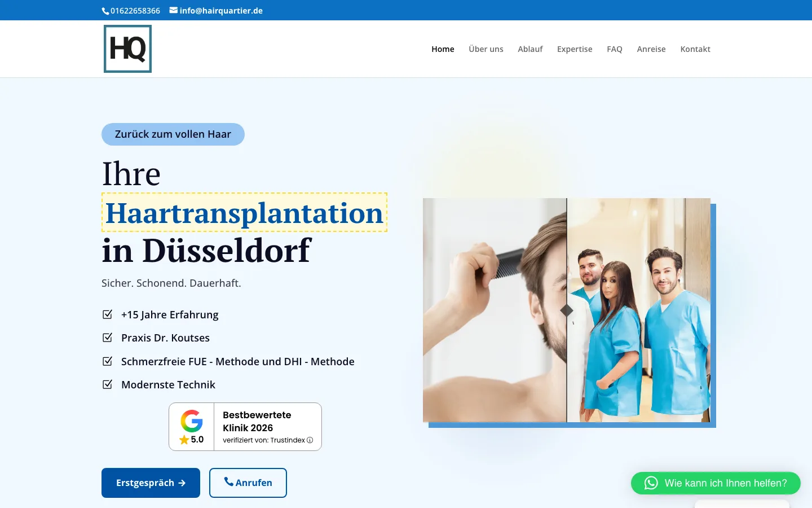This screenshot has height=508, width=812.
Task: Click the check icon beside +15 Jahre Erfahrung
Action: tap(107, 314)
